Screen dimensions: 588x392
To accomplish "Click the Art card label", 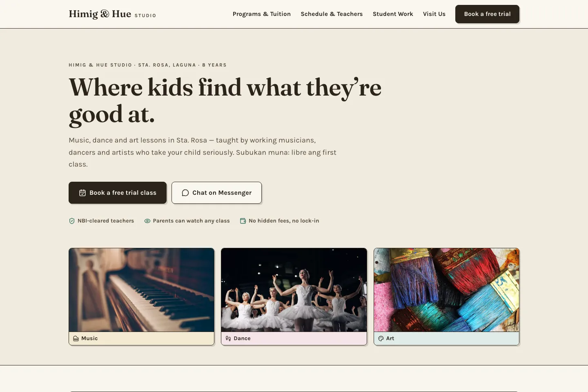I will (390, 339).
